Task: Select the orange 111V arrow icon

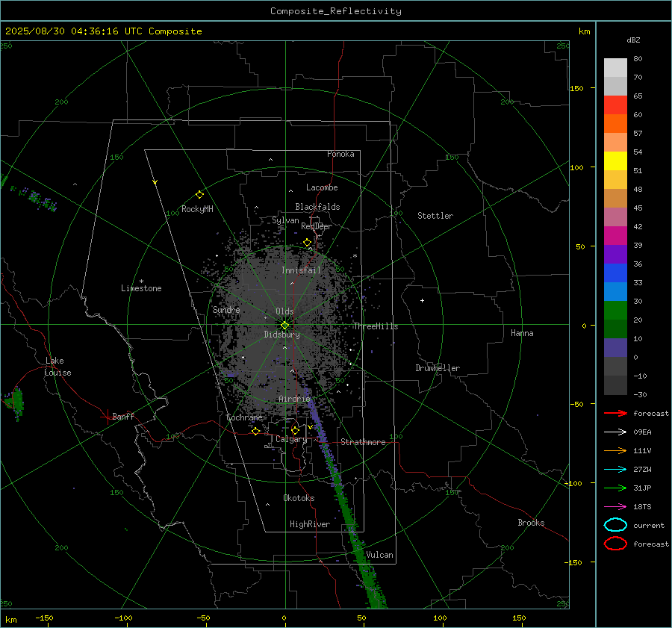Action: 615,450
